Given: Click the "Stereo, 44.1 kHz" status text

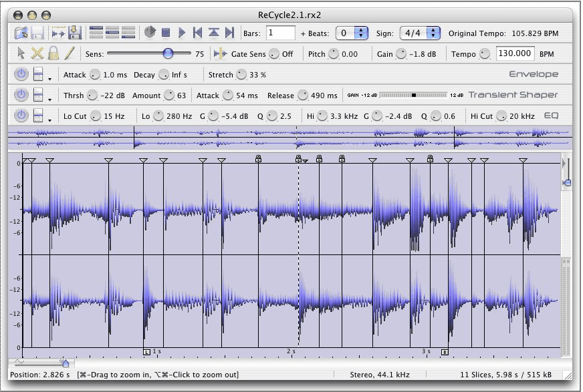Looking at the screenshot, I should [380, 375].
